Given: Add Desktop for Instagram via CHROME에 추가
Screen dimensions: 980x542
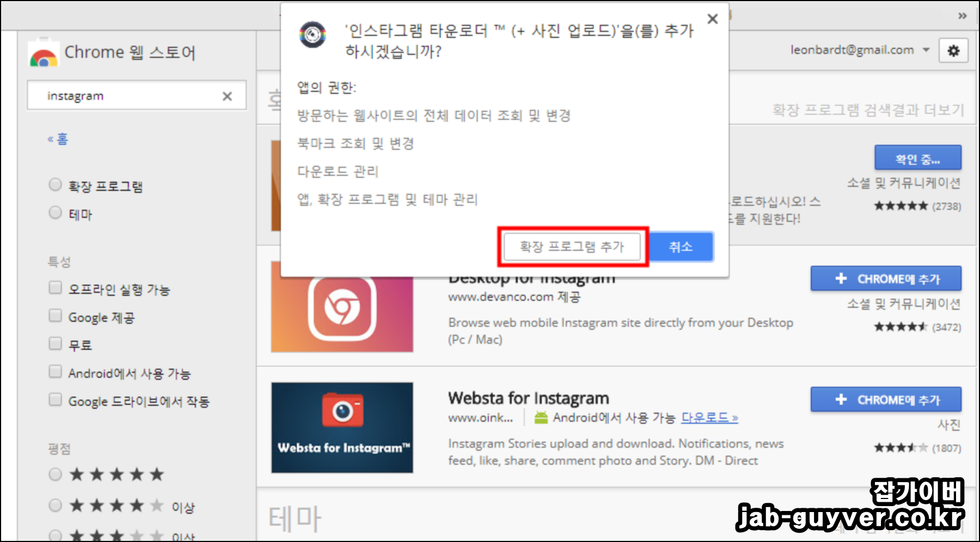Looking at the screenshot, I should (886, 279).
